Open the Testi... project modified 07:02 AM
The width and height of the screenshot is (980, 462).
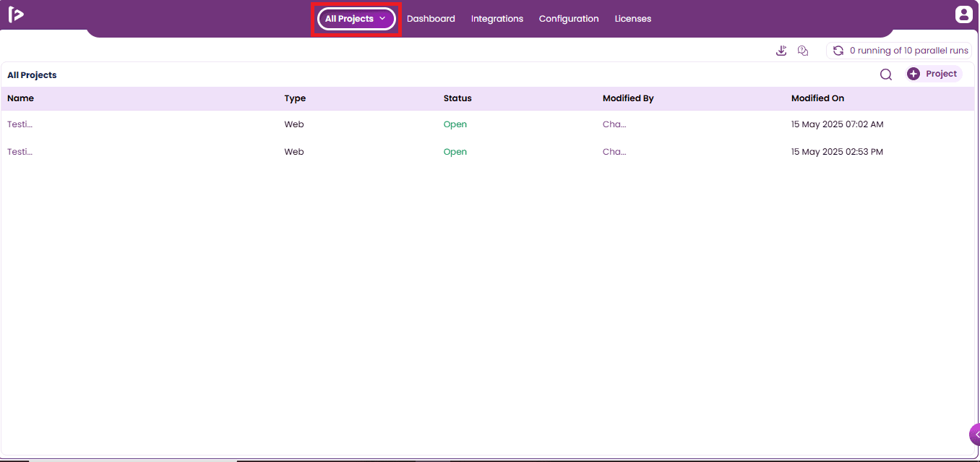[20, 124]
